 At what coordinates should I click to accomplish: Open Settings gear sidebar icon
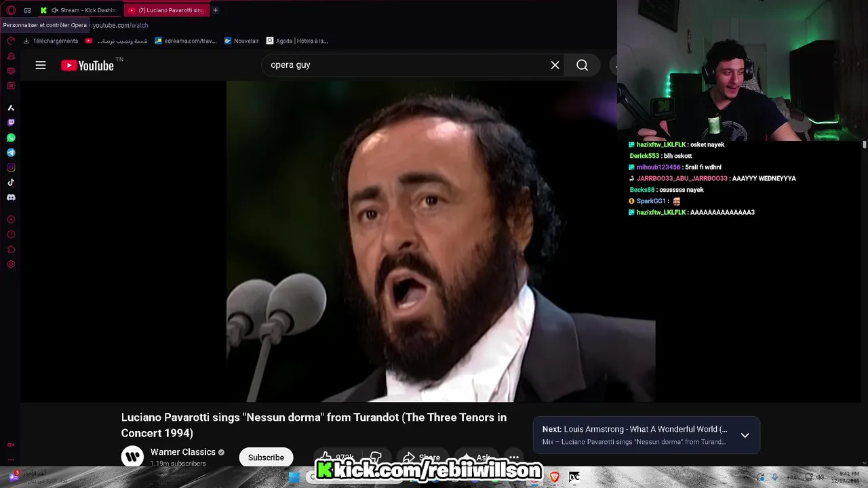click(11, 264)
